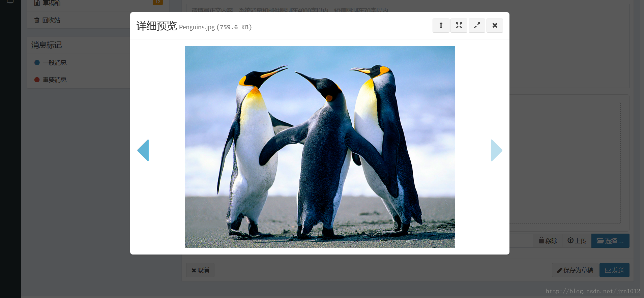
Task: Go to previous image with left arrow
Action: 143,150
